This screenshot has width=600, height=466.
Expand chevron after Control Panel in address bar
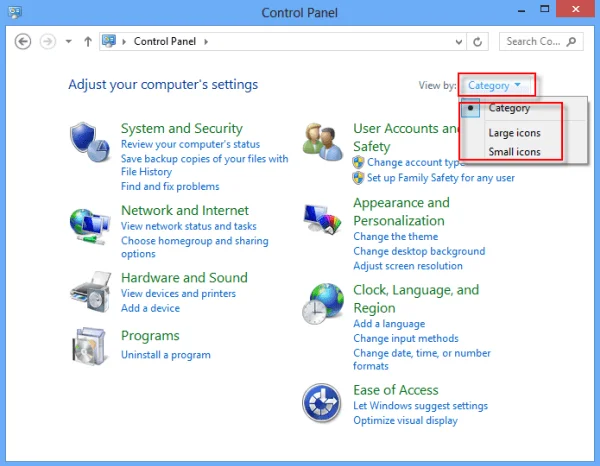206,41
